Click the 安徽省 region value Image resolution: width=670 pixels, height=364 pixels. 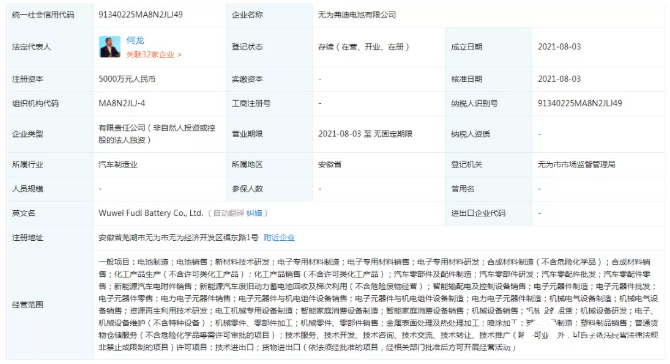point(329,164)
